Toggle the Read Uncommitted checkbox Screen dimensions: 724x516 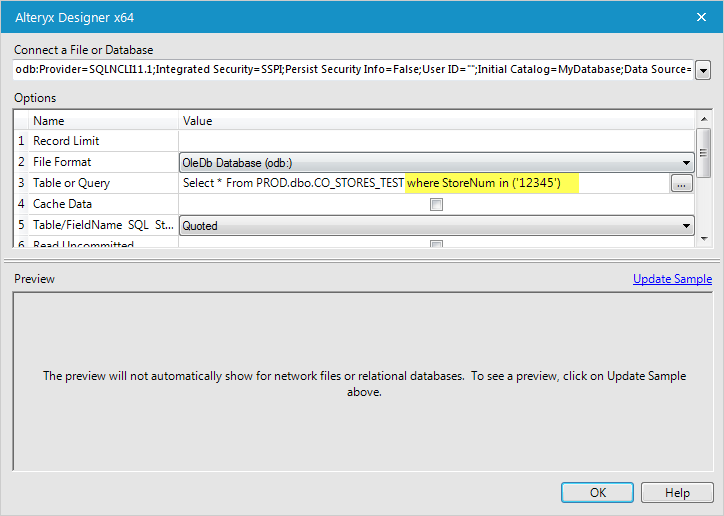(436, 244)
